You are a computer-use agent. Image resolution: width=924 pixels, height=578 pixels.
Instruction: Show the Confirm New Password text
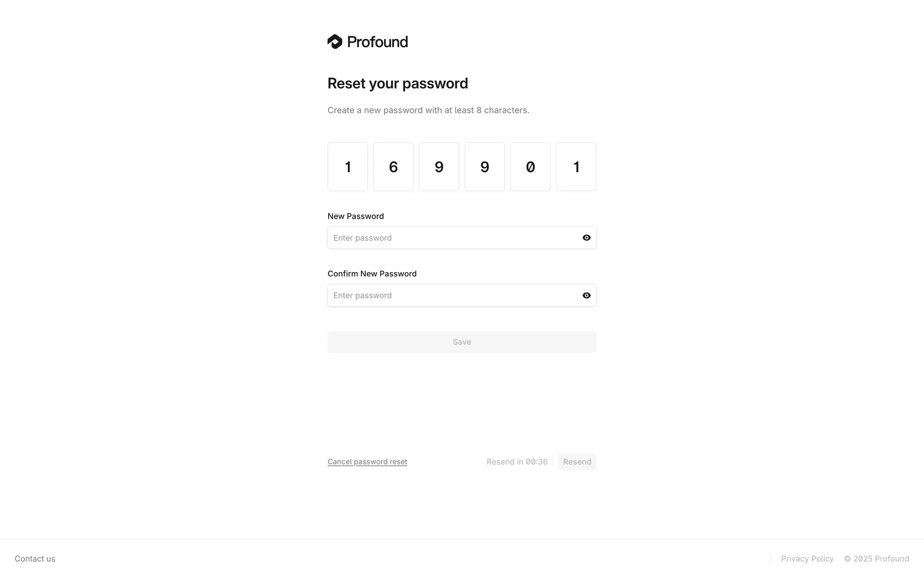click(586, 296)
